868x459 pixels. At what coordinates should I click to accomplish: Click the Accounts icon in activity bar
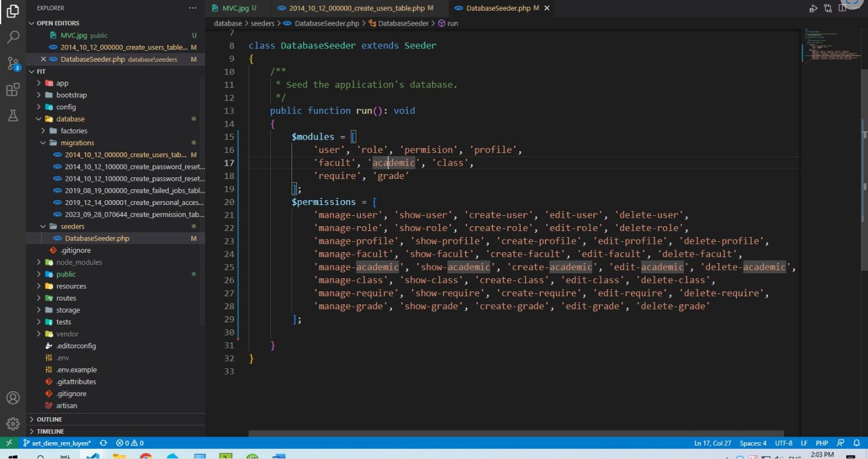coord(13,398)
